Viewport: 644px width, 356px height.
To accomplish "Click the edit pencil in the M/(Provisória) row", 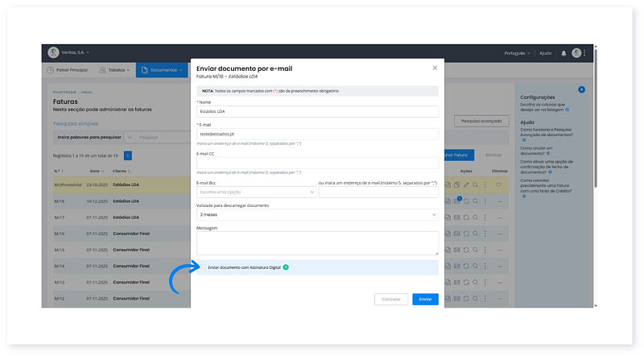I will coord(466,185).
